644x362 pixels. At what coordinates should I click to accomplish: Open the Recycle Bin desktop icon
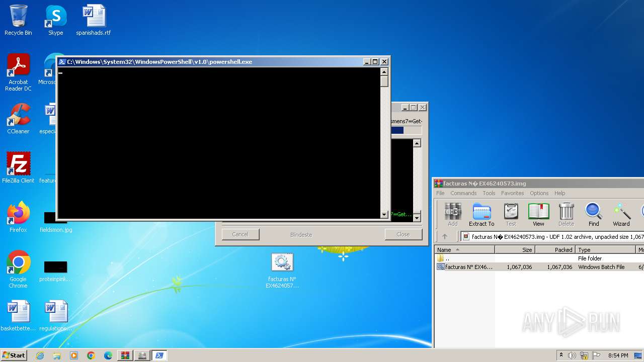[18, 20]
